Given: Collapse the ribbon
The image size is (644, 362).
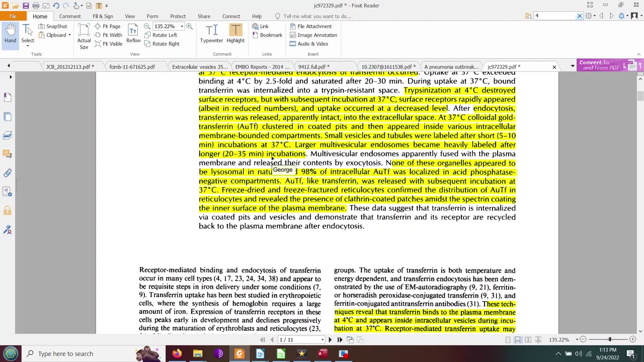Looking at the screenshot, I should (x=639, y=54).
